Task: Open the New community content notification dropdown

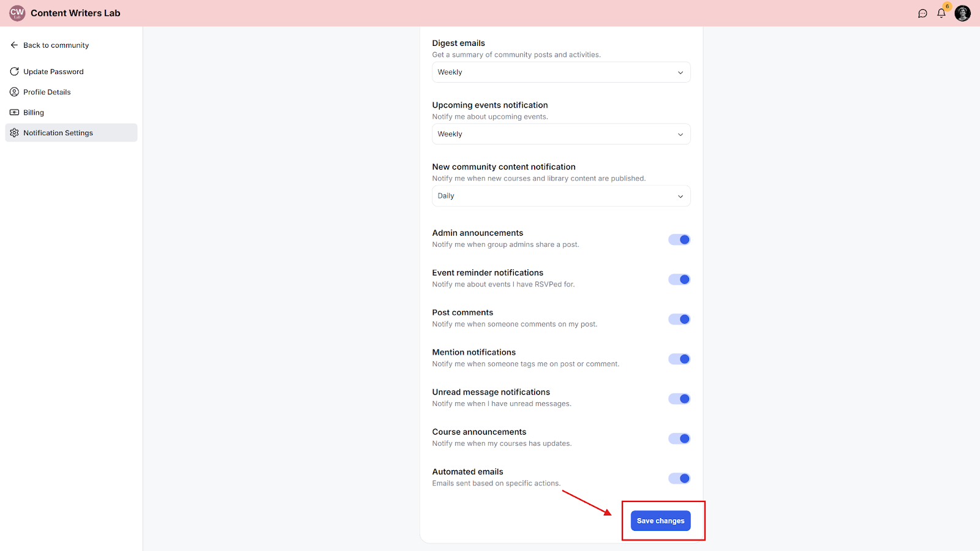Action: pyautogui.click(x=561, y=196)
